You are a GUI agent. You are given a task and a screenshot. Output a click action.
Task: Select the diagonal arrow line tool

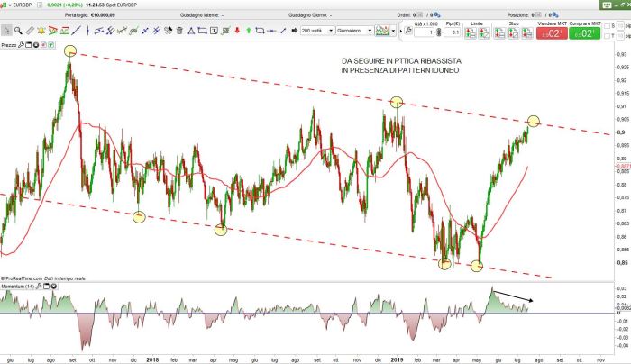(283, 30)
